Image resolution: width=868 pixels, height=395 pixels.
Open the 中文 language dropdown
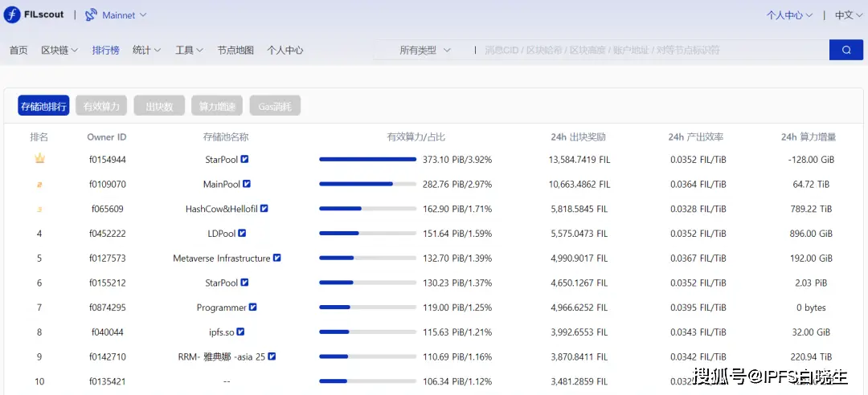pyautogui.click(x=851, y=15)
